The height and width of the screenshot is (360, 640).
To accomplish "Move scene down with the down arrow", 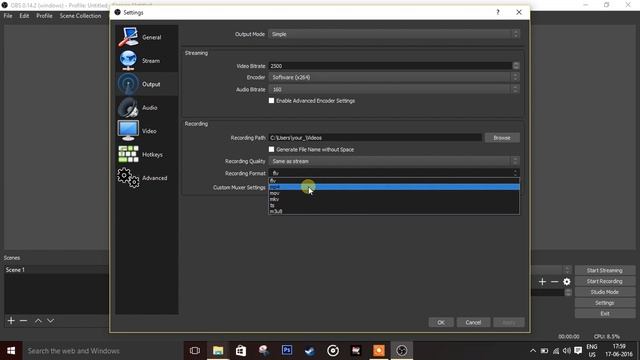I will (x=51, y=321).
